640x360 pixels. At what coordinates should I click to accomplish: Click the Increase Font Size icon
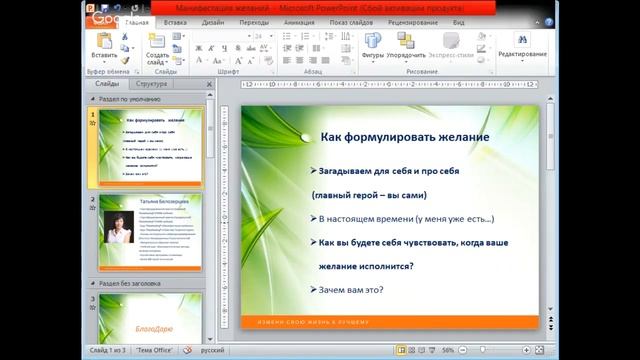tap(238, 61)
